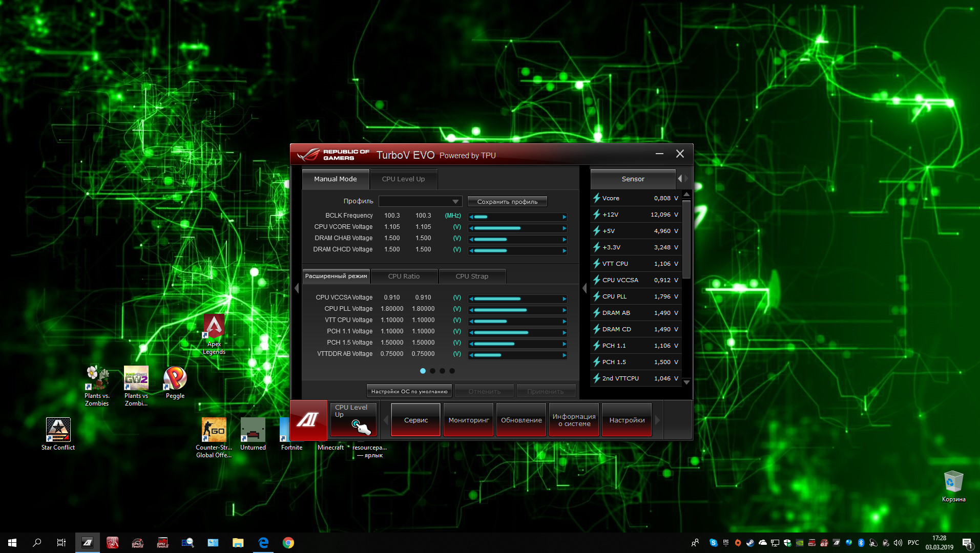Select the fourth page indicator dot
This screenshot has width=980, height=553.
pyautogui.click(x=452, y=371)
